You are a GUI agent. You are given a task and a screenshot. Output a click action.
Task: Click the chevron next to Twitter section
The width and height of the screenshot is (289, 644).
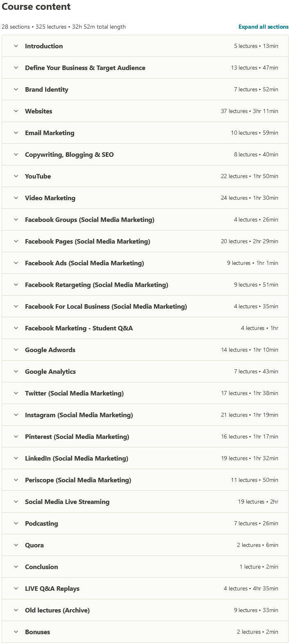(x=16, y=393)
